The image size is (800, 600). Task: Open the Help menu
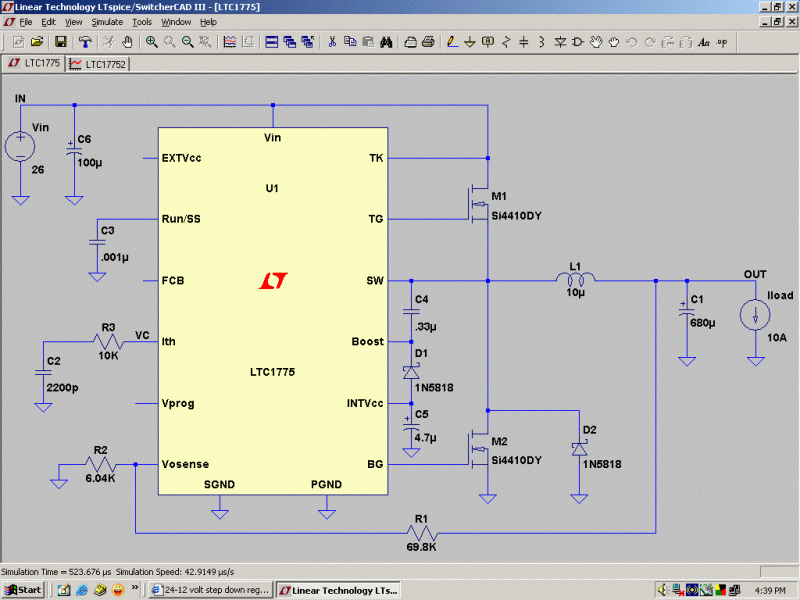click(208, 22)
